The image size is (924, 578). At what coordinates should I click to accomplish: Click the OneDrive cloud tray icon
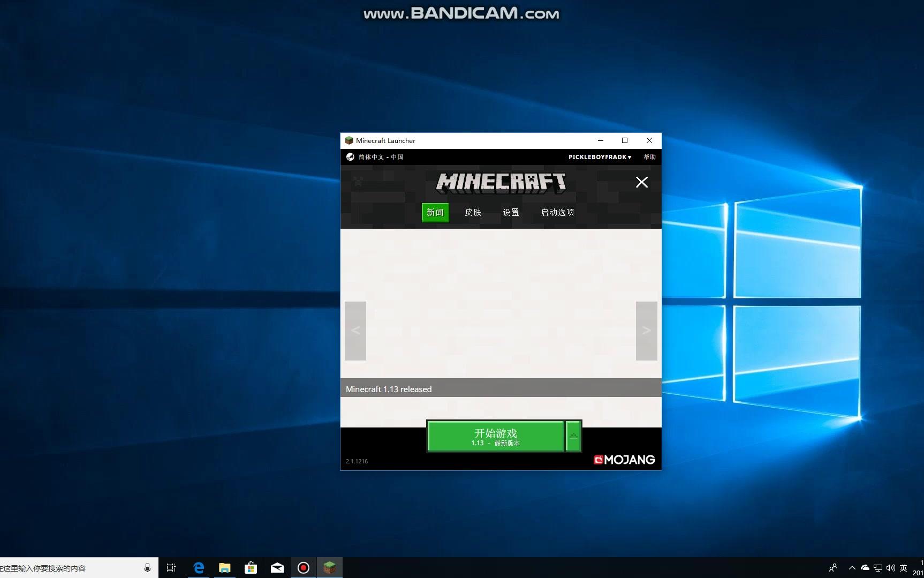(865, 568)
